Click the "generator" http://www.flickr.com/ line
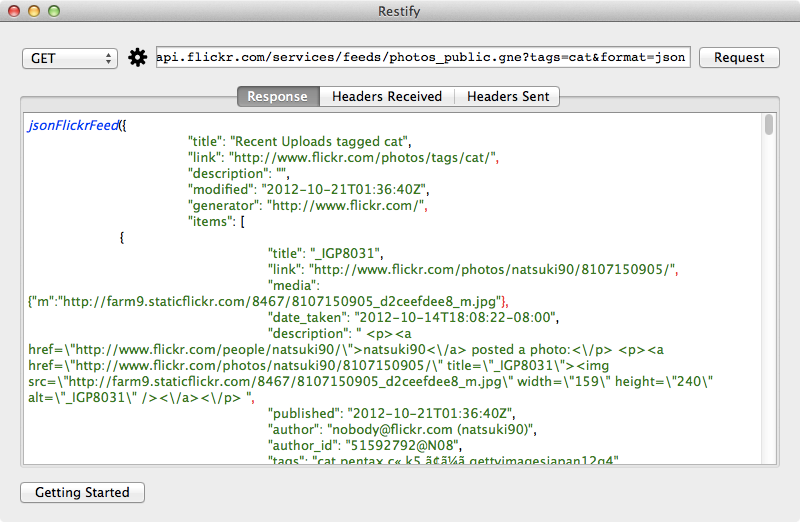800x522 pixels. click(307, 206)
